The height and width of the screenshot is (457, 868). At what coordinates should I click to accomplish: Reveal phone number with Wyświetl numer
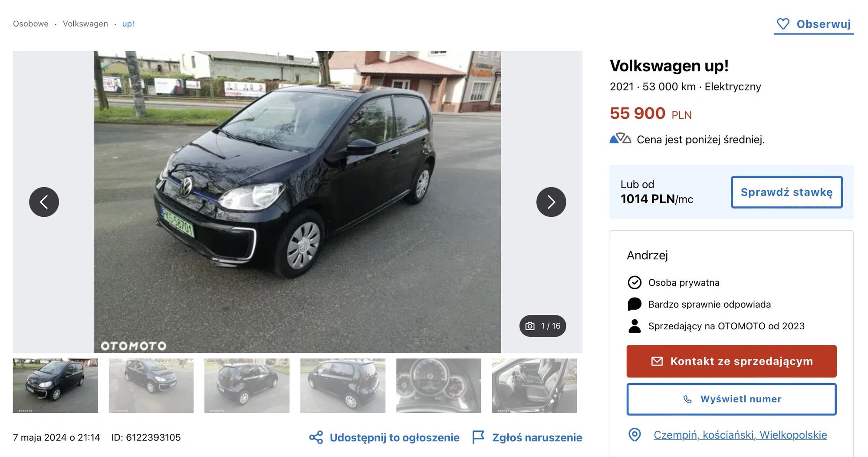click(731, 399)
